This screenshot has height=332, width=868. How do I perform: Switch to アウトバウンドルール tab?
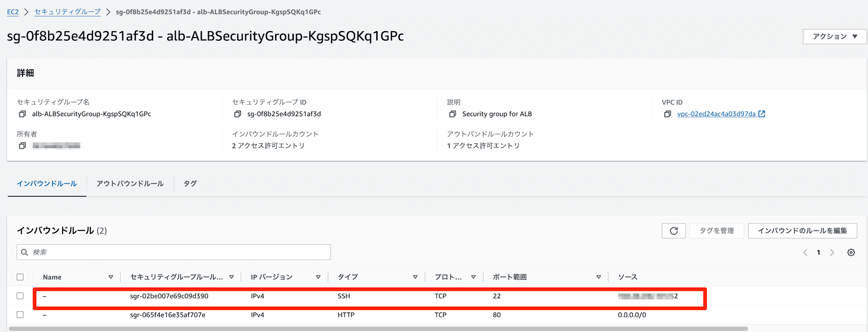[x=130, y=184]
